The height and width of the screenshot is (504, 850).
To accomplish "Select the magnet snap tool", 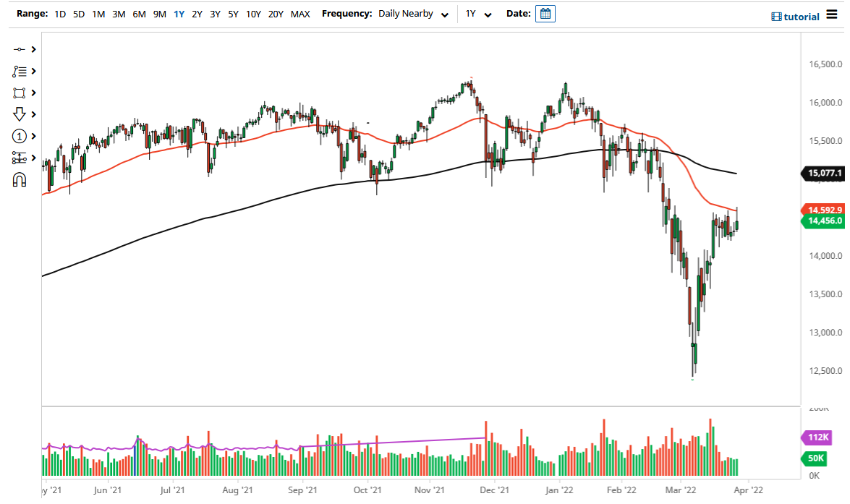I will tap(20, 179).
